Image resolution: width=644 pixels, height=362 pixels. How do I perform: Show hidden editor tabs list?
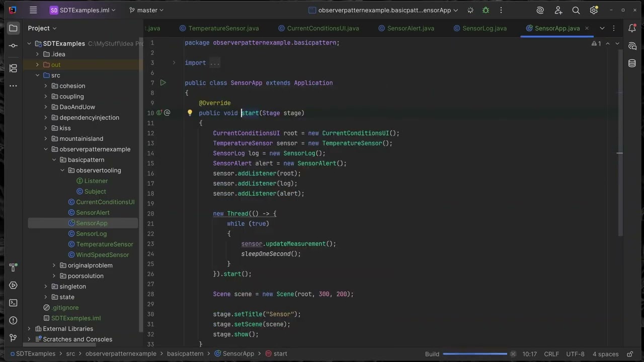pos(602,28)
